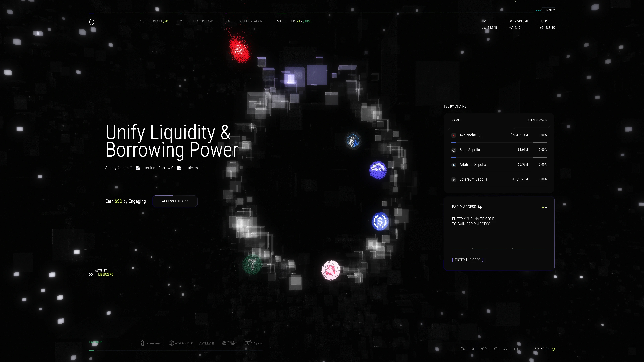Go to the LEADERBOARD page
The height and width of the screenshot is (362, 644).
click(203, 21)
